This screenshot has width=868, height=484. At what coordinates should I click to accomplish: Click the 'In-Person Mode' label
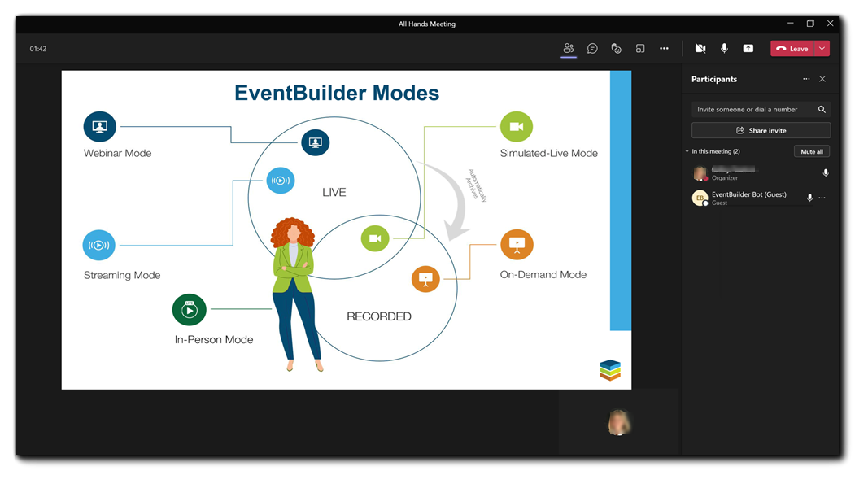click(214, 339)
